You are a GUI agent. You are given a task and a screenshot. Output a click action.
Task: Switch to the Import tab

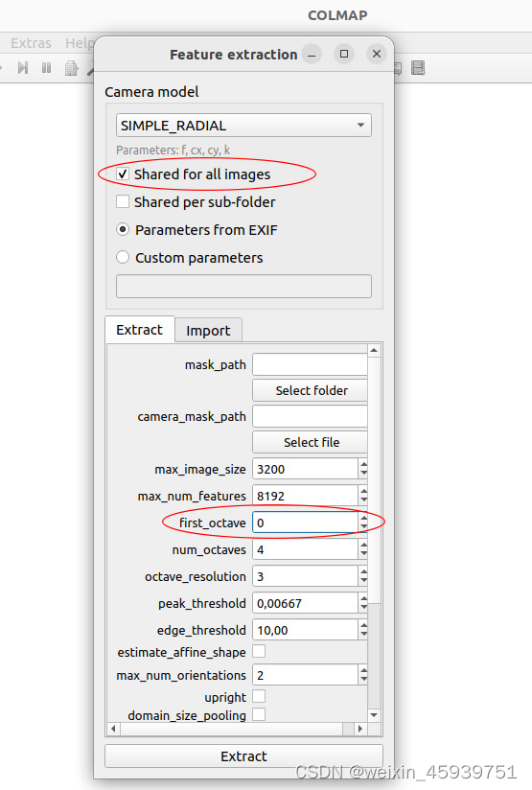coord(208,331)
